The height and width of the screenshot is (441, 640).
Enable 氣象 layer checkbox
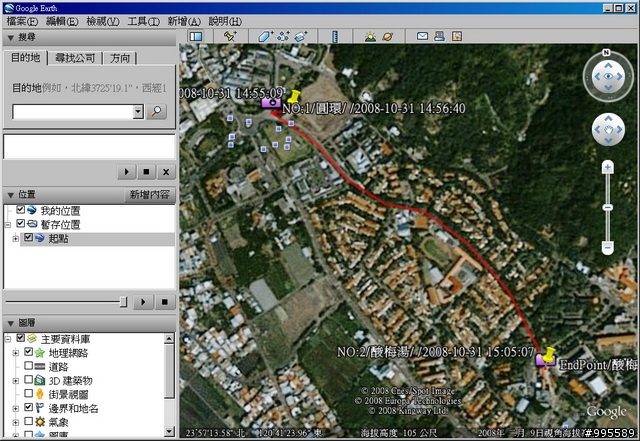[28, 421]
